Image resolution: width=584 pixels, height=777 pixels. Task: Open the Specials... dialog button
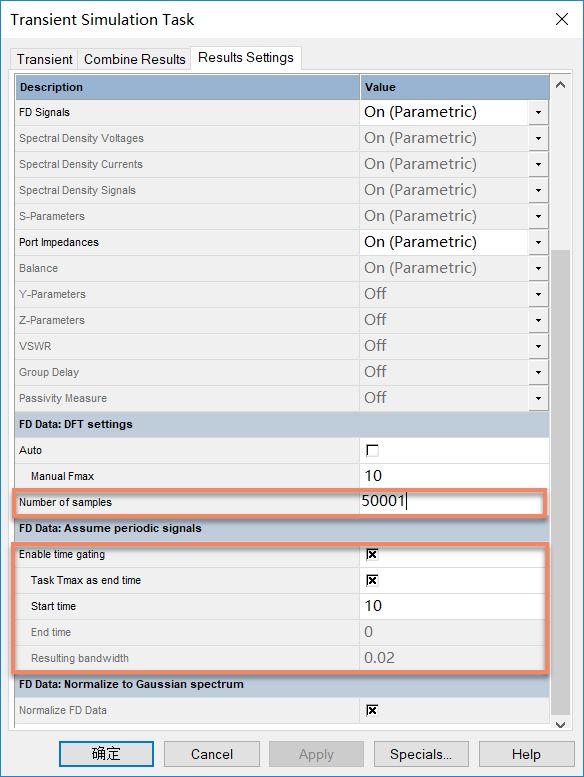[x=421, y=754]
